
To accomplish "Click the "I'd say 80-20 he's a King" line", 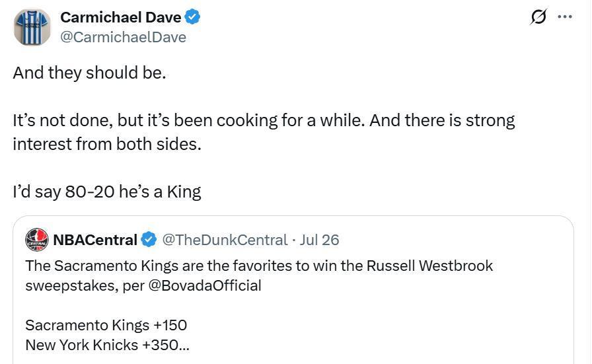I will tap(107, 192).
